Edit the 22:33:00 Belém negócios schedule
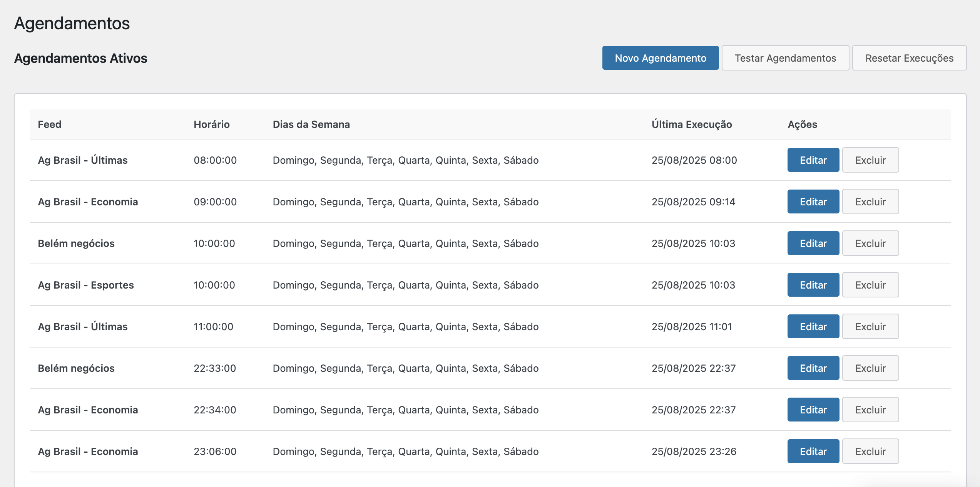This screenshot has width=980, height=487. click(x=813, y=368)
